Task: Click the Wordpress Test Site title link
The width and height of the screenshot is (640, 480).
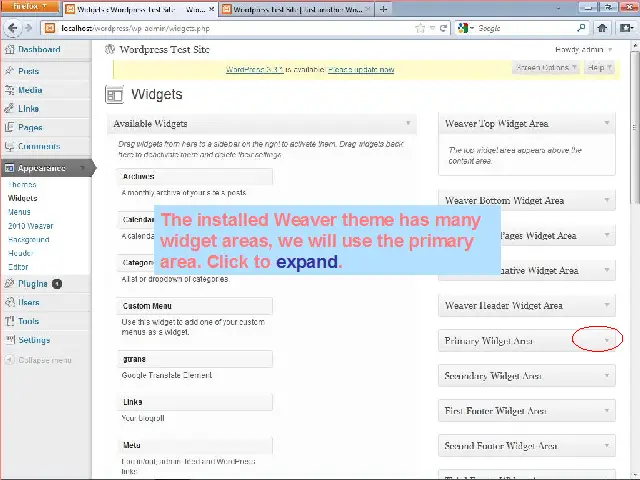Action: (x=164, y=49)
